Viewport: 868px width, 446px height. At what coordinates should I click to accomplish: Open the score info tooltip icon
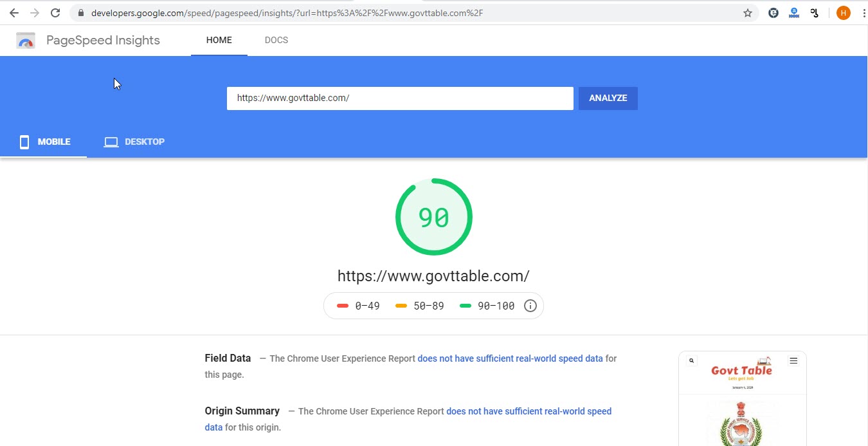pos(530,306)
